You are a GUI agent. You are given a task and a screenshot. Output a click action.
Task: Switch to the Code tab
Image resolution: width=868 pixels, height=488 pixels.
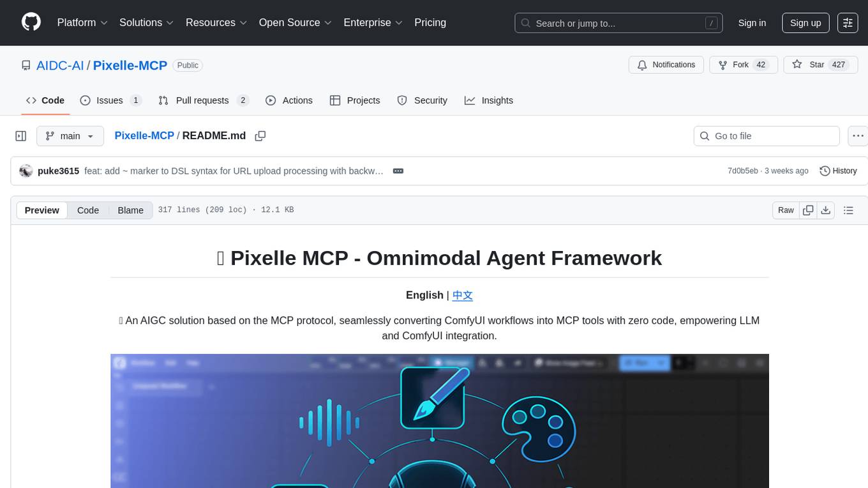tap(45, 100)
